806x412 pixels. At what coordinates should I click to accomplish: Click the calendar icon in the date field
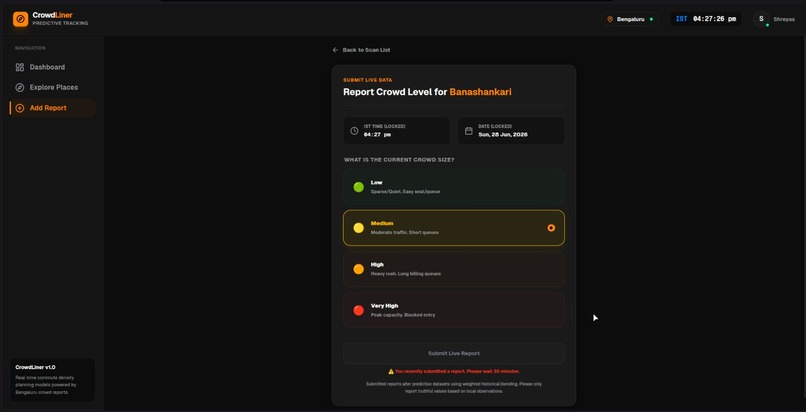469,130
